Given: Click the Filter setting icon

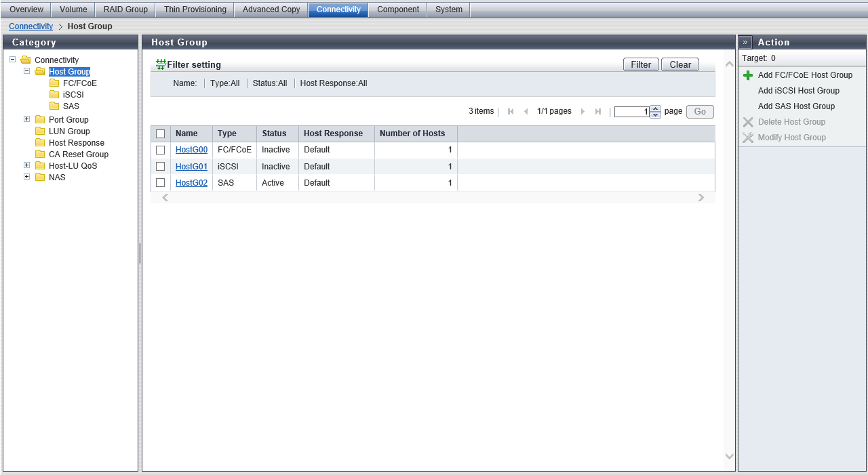Looking at the screenshot, I should pyautogui.click(x=161, y=64).
